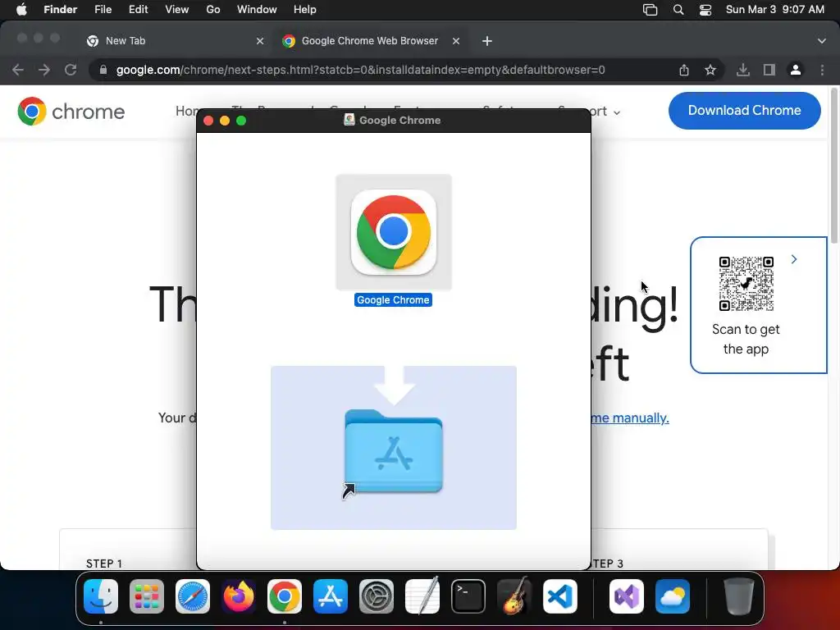Open Visual Studio Code from the Dock
This screenshot has width=840, height=630.
559,596
